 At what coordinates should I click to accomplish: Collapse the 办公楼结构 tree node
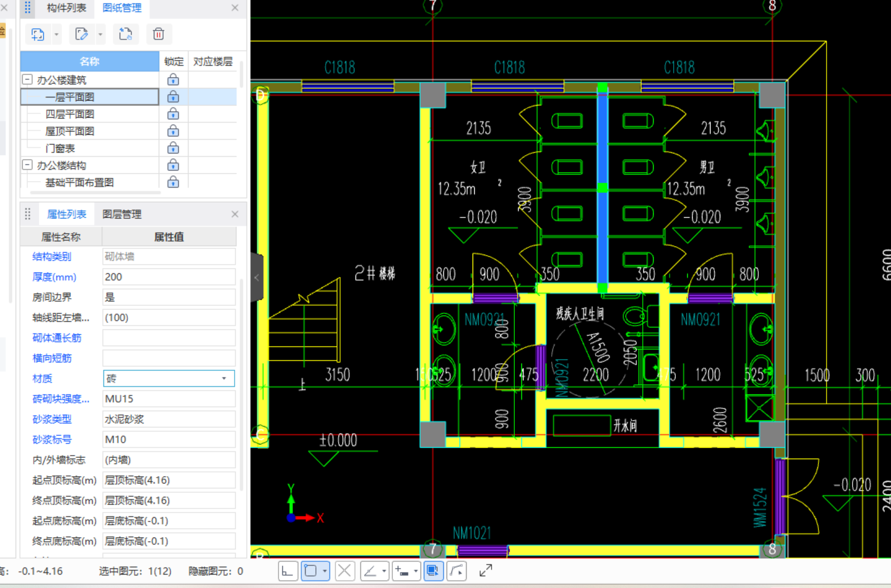(x=27, y=165)
